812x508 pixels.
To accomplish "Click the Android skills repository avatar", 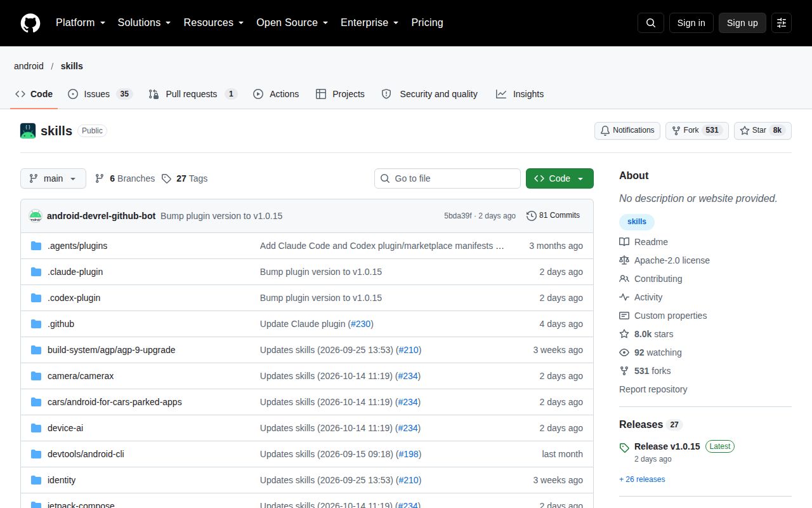I will 28,131.
